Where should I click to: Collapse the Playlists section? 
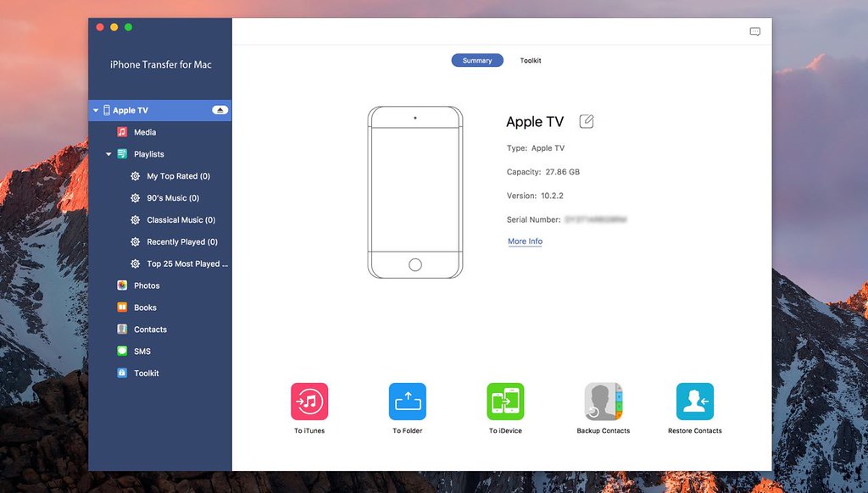tap(108, 154)
